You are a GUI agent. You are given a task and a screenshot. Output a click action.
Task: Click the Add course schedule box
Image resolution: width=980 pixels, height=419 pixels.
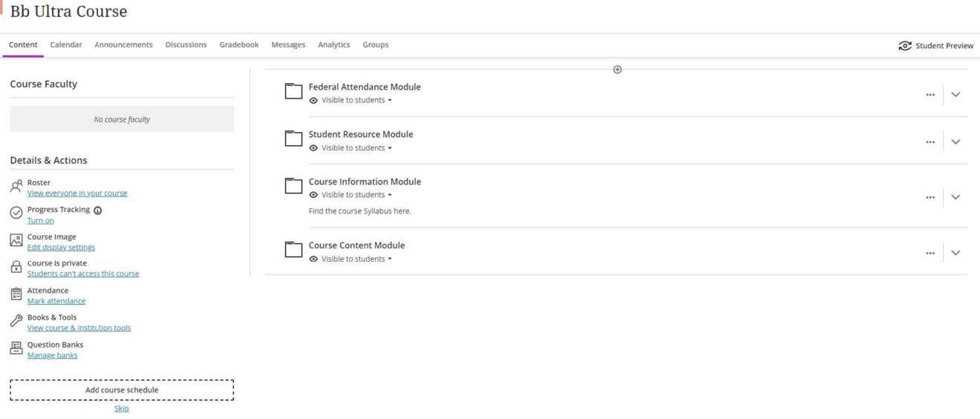[x=122, y=390]
